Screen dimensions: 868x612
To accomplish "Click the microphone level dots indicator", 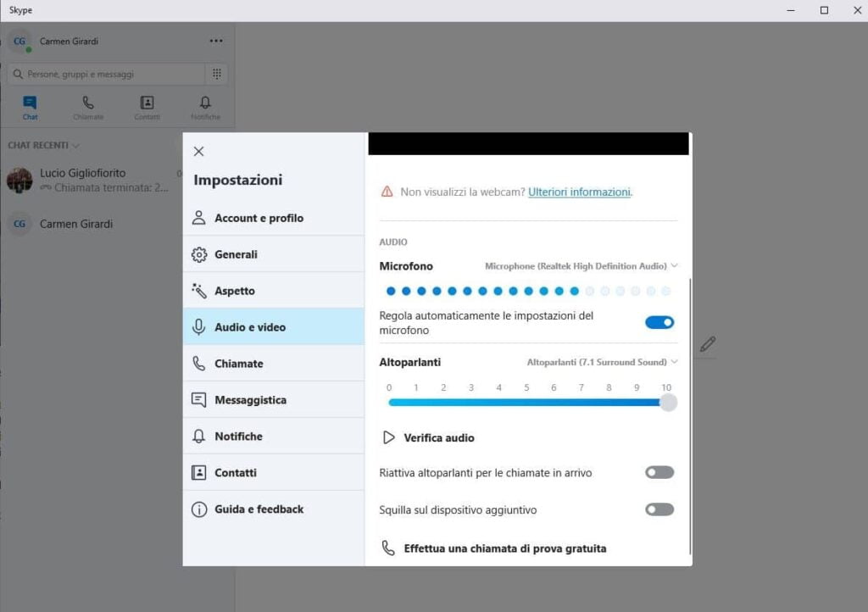I will pyautogui.click(x=529, y=291).
